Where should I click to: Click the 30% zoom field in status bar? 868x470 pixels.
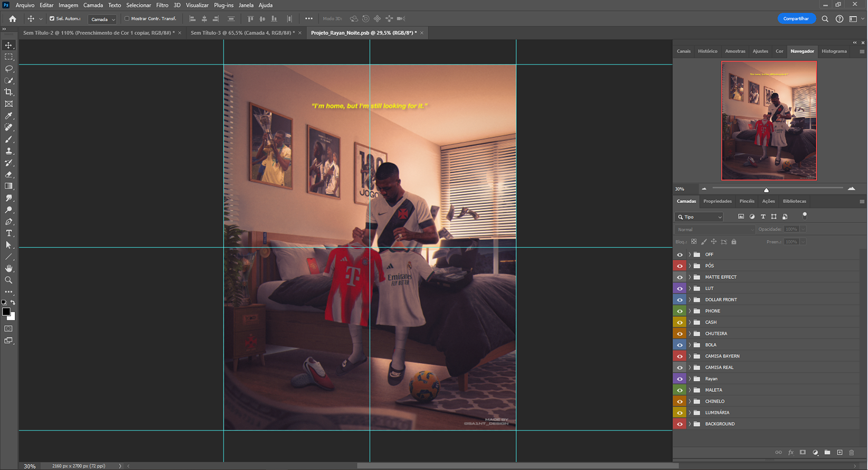[30, 466]
